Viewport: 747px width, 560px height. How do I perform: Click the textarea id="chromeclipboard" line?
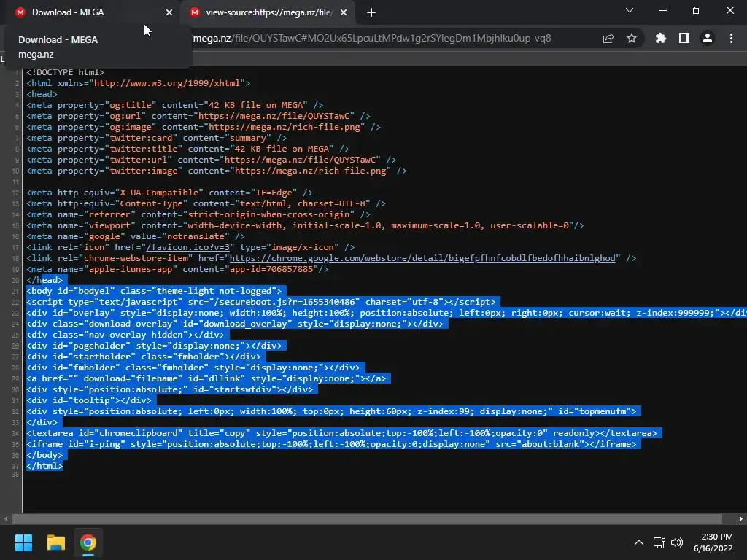pos(341,433)
